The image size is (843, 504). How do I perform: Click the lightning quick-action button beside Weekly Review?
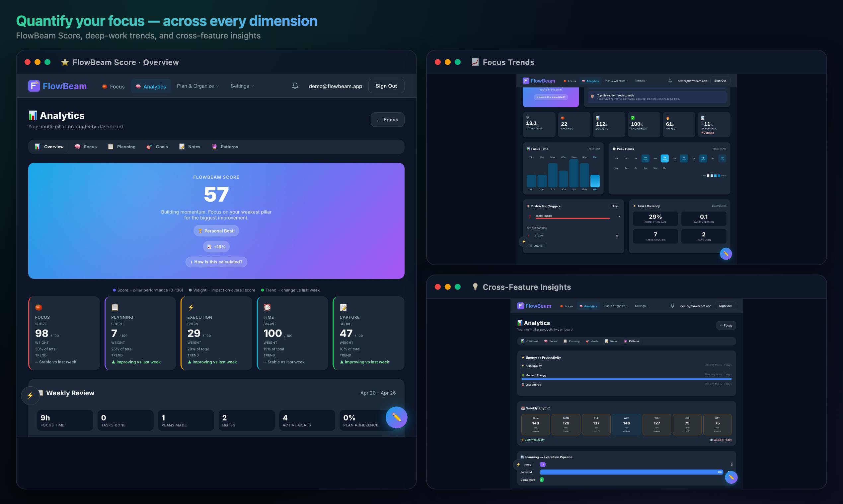tap(30, 395)
